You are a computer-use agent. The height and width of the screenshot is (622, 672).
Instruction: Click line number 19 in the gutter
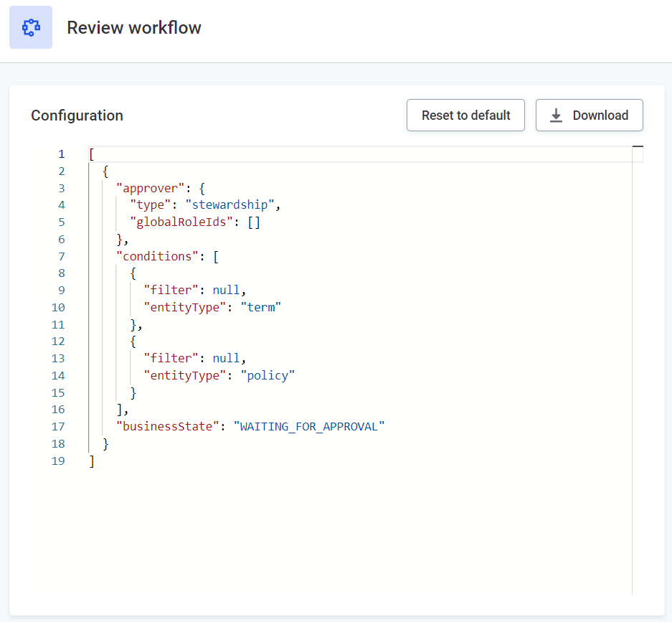pyautogui.click(x=58, y=461)
